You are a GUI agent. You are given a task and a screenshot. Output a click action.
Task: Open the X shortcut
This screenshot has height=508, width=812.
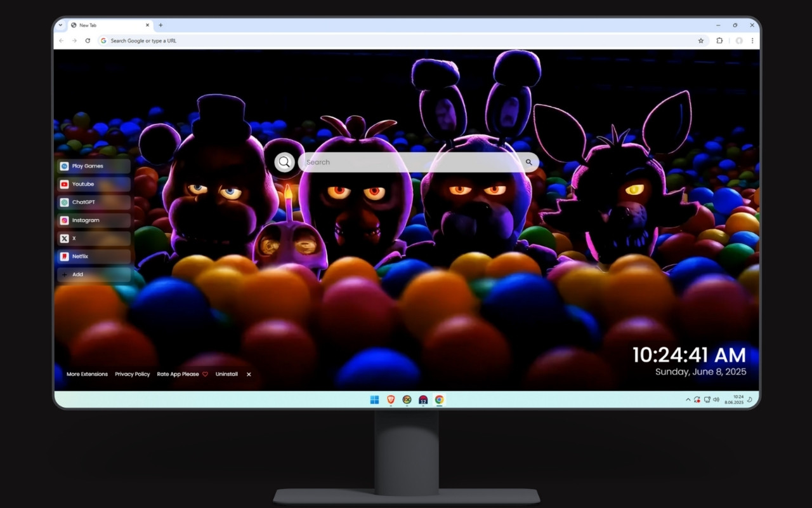point(94,238)
